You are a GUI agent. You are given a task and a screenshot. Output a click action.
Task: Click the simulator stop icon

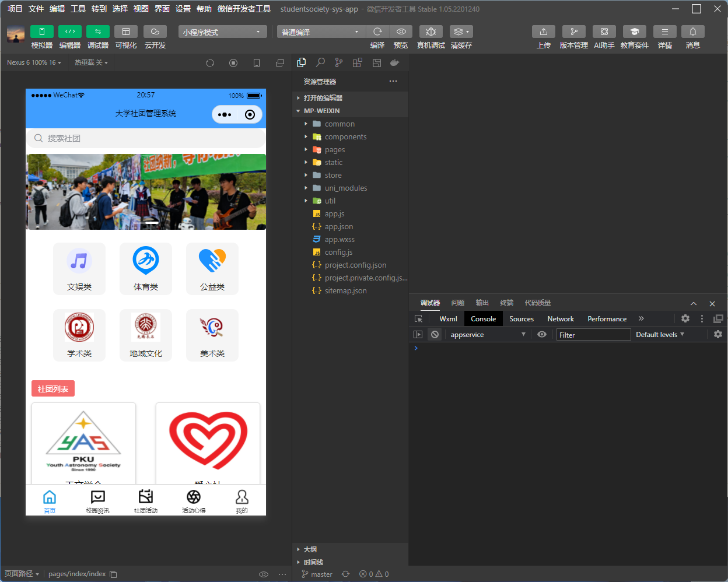click(x=233, y=63)
